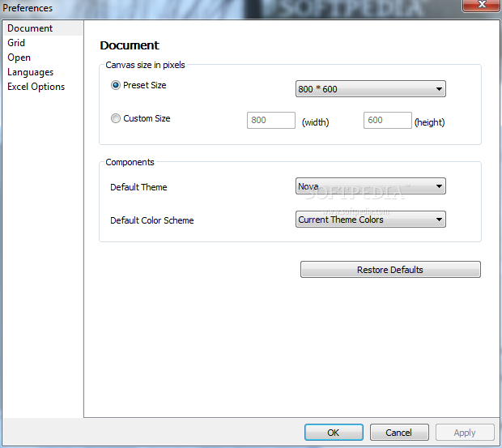Viewport: 502px width, 448px height.
Task: Select the Document category in sidebar
Action: click(43, 28)
